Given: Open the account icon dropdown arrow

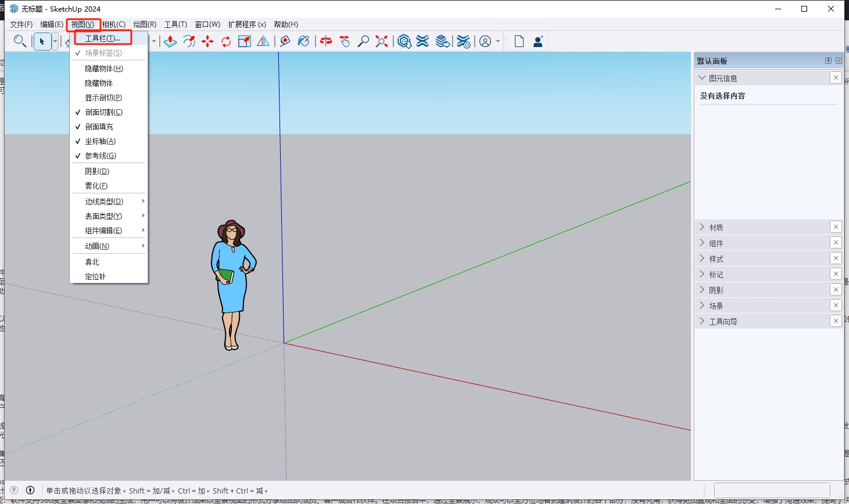Looking at the screenshot, I should (498, 41).
